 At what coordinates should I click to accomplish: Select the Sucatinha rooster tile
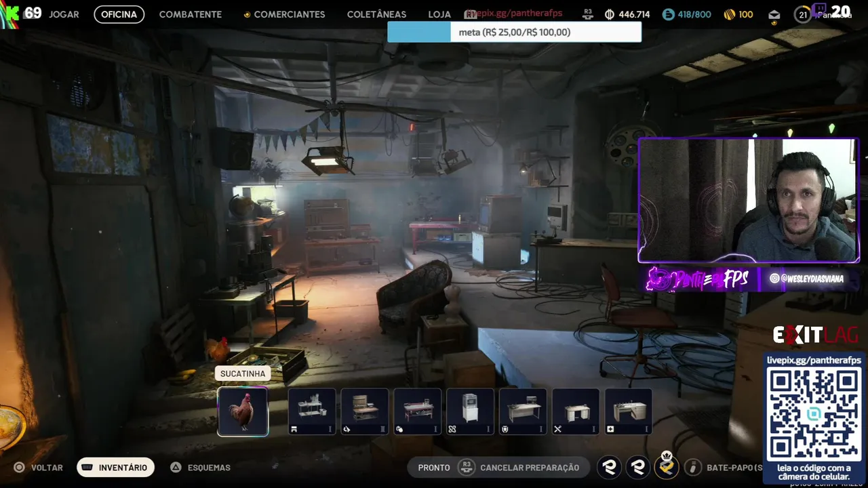tap(243, 411)
